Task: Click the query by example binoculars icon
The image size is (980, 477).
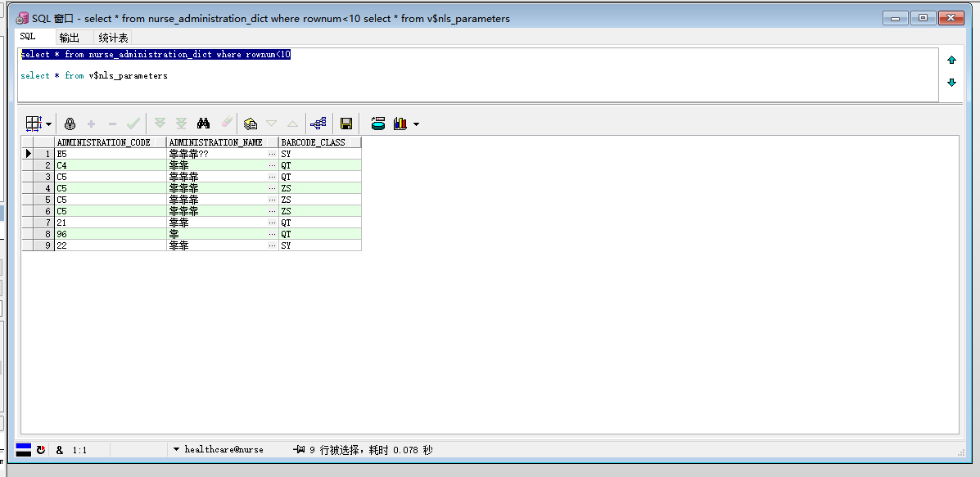Action: click(203, 123)
